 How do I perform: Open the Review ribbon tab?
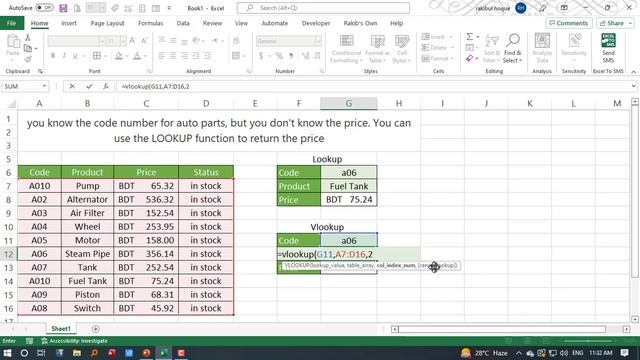point(212,23)
